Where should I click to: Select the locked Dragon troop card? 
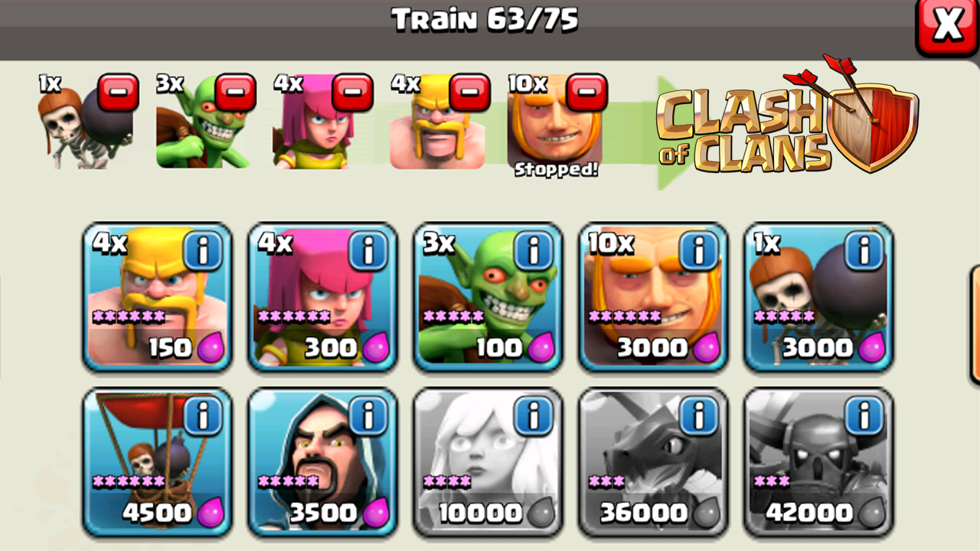653,462
